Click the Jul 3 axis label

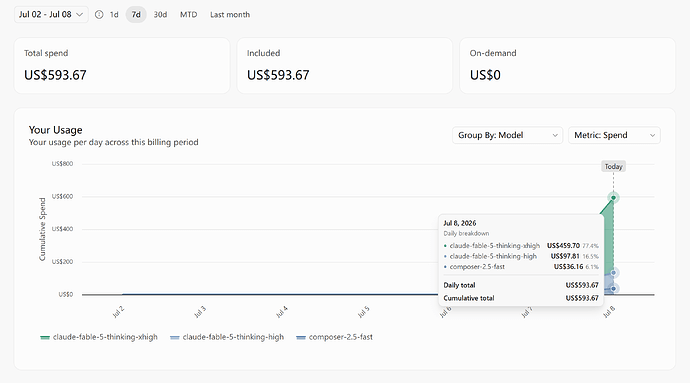pos(200,312)
